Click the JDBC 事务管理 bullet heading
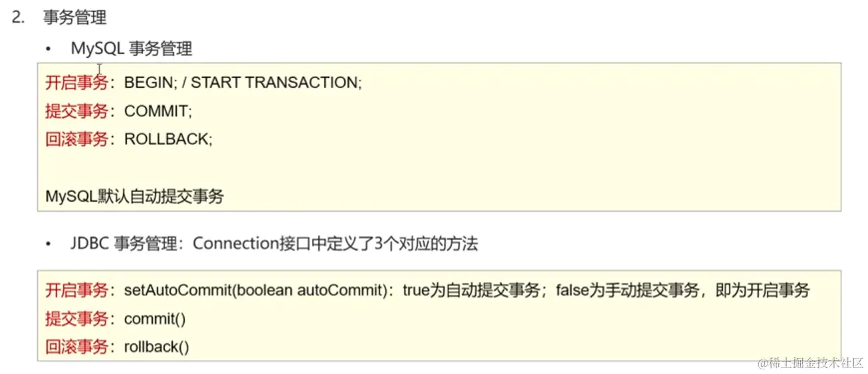868x374 pixels. (124, 244)
